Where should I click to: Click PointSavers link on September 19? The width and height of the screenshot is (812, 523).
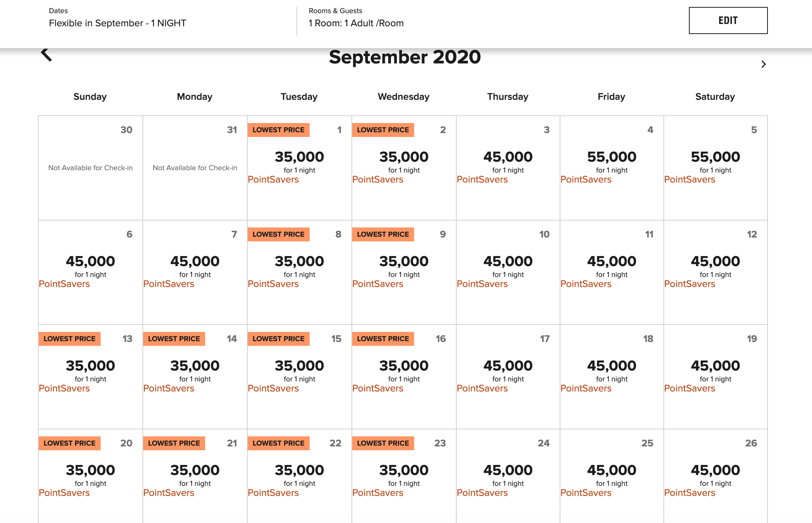pyautogui.click(x=690, y=388)
